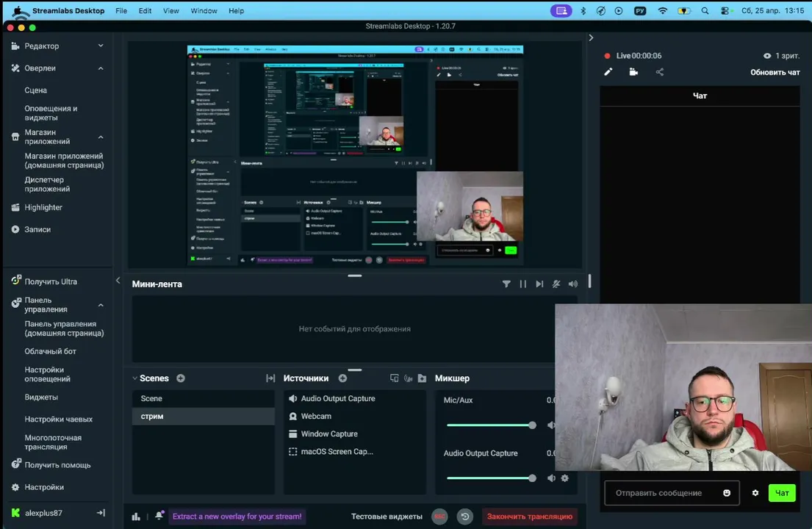Open scene transitions icon next to Scenes
This screenshot has height=529, width=812.
270,378
